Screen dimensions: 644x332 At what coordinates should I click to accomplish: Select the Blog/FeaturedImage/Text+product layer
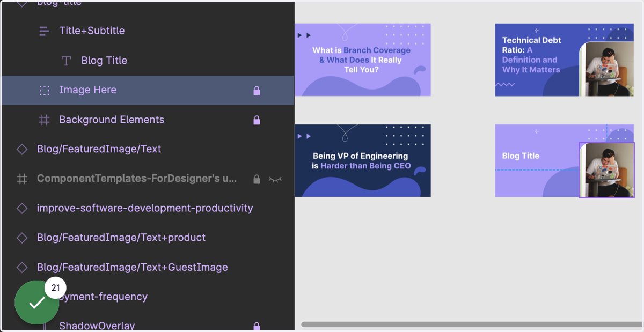coord(121,238)
